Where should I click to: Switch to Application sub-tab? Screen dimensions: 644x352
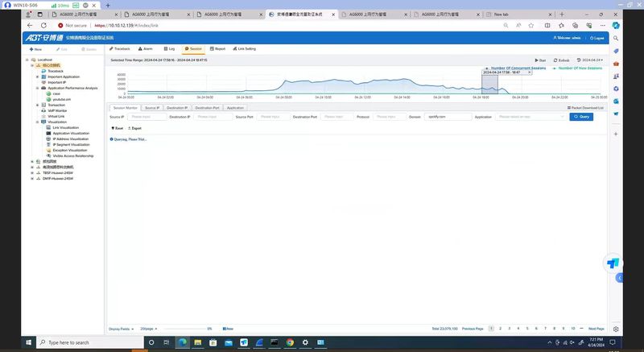coord(235,108)
